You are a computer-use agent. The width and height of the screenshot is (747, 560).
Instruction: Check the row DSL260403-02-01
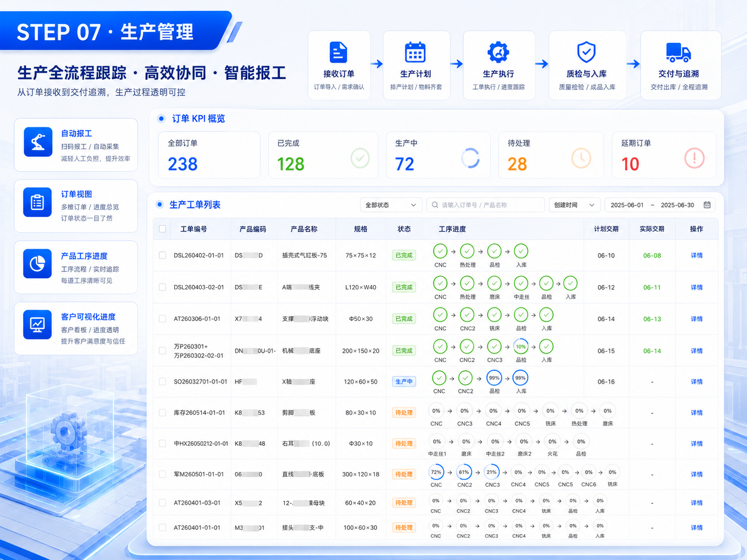(163, 287)
